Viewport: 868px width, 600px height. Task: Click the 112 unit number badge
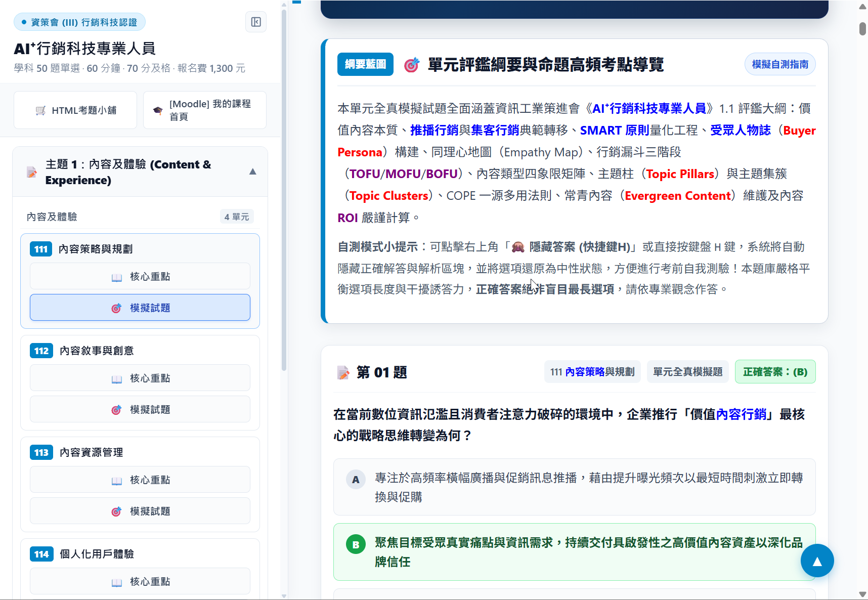(41, 351)
